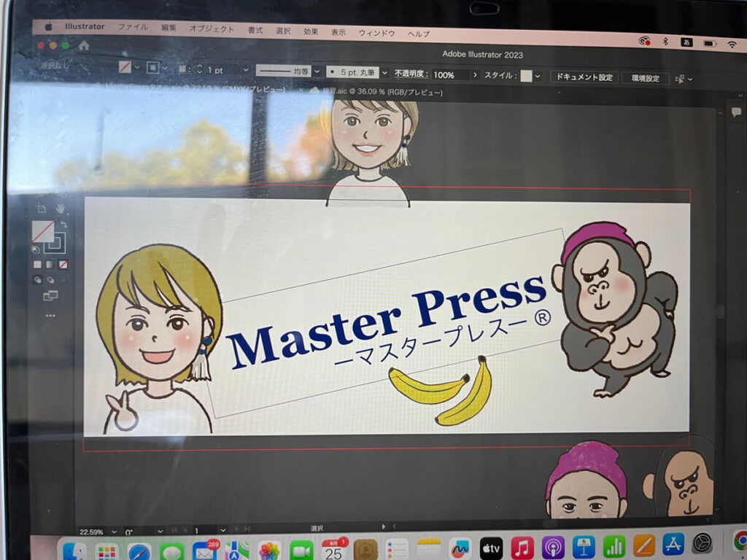This screenshot has height=560, width=747.
Task: Open Bluetooth status in menu bar
Action: click(x=665, y=42)
